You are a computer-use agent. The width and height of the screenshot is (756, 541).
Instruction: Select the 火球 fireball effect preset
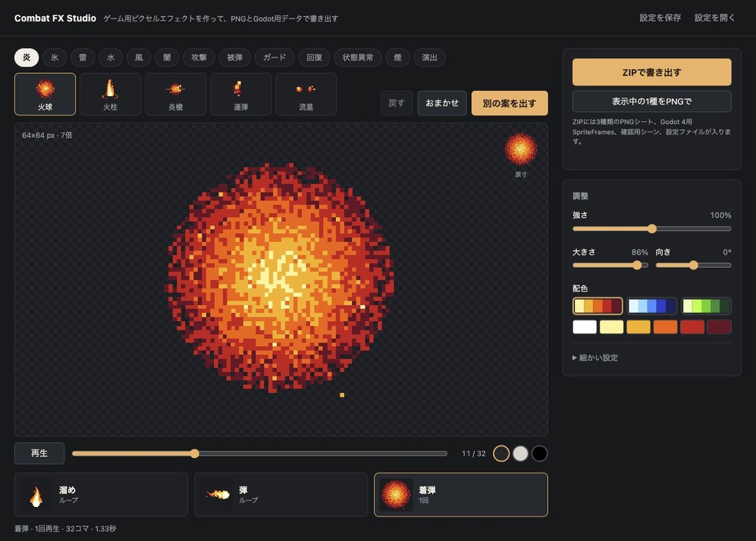click(x=45, y=94)
